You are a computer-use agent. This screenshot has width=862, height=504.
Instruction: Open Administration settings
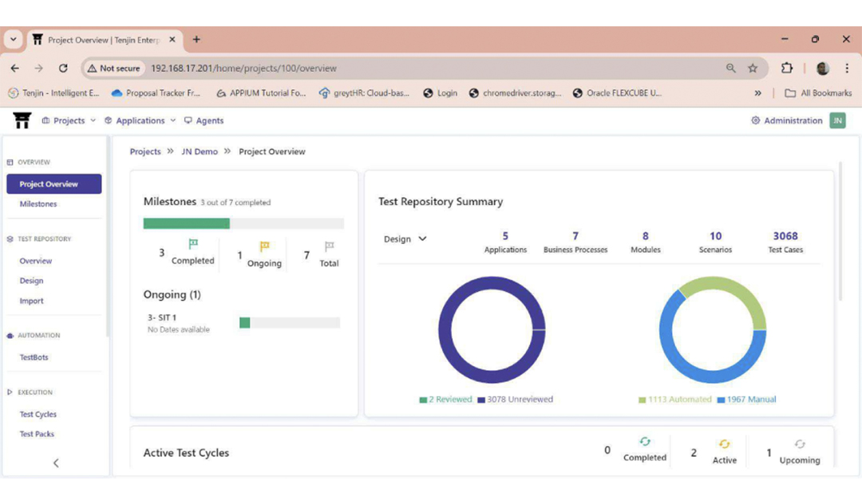click(787, 120)
